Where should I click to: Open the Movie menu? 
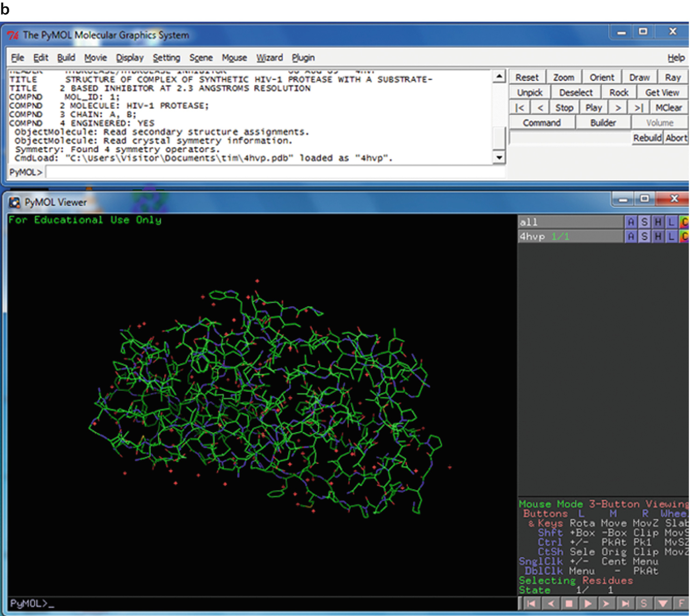pos(96,58)
